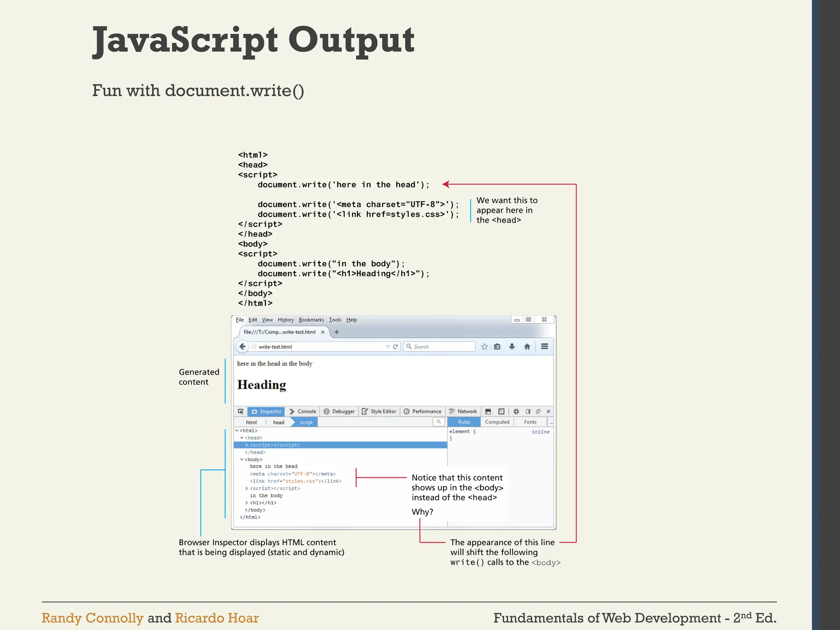Close the write-test.html tab
840x630 pixels.
(x=323, y=332)
